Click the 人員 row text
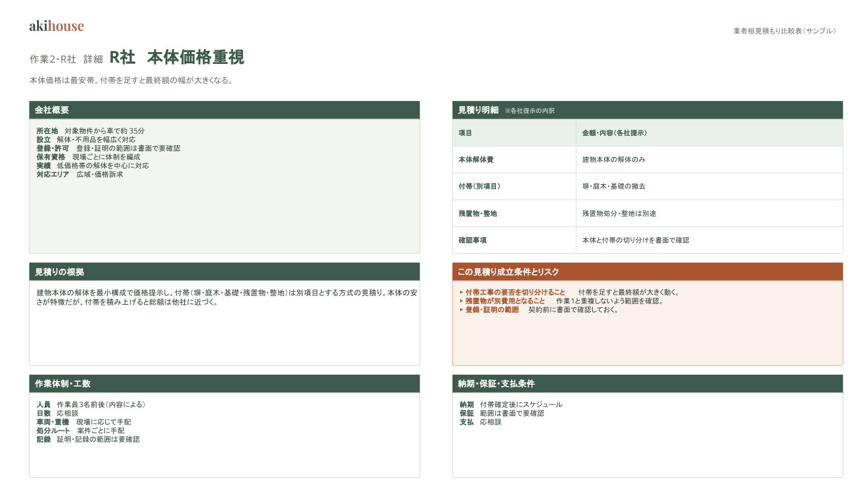868x489 pixels. (91, 405)
